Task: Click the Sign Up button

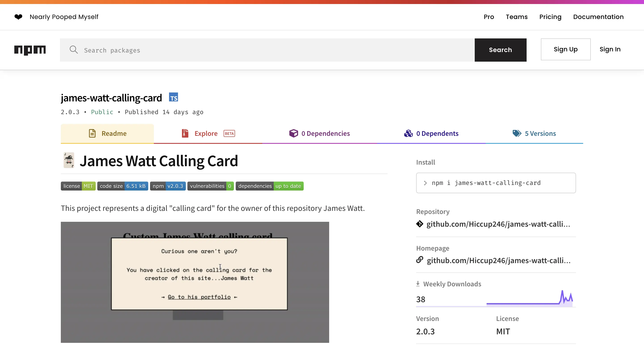Action: coord(566,49)
